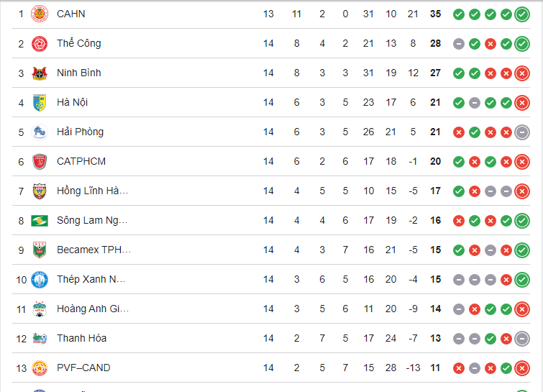Click Thanh Hóa's latest match draw indicator

click(x=522, y=338)
